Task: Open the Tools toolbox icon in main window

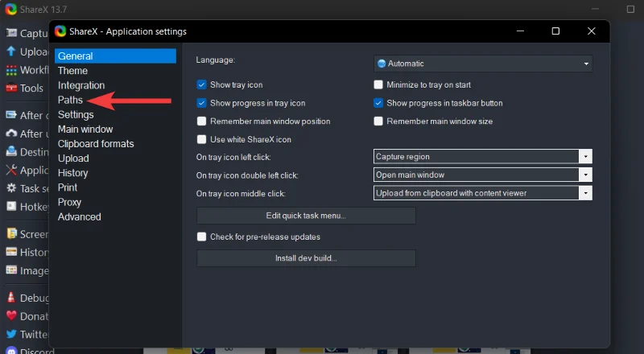Action: tap(11, 88)
